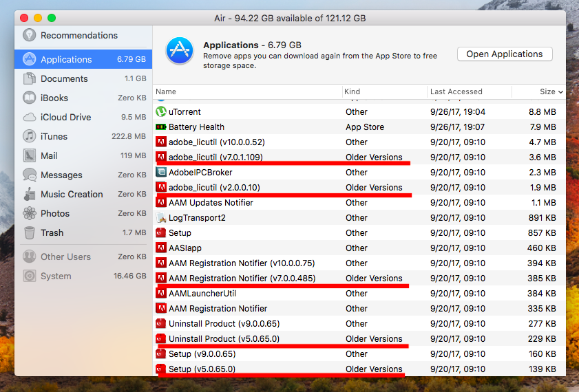Image resolution: width=579 pixels, height=392 pixels.
Task: Click the 9/26/17, 19:04 access date
Action: point(458,111)
